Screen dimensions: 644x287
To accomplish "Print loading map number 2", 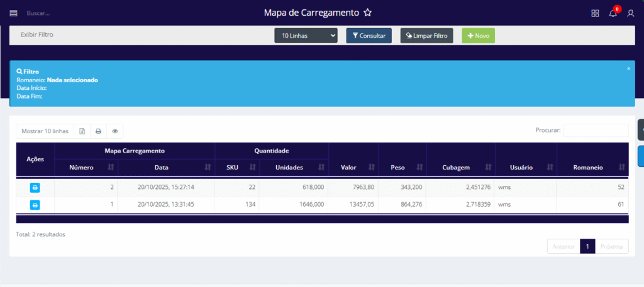I will click(35, 187).
